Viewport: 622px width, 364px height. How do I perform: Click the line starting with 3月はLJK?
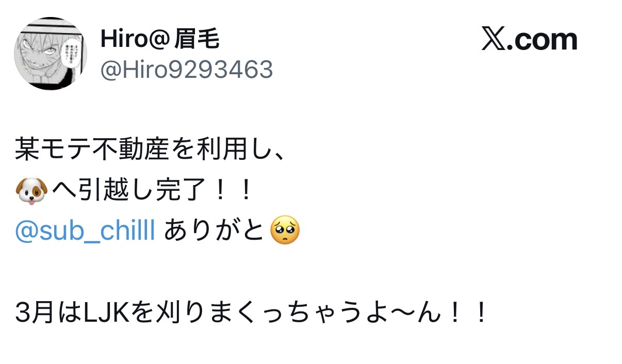252,313
